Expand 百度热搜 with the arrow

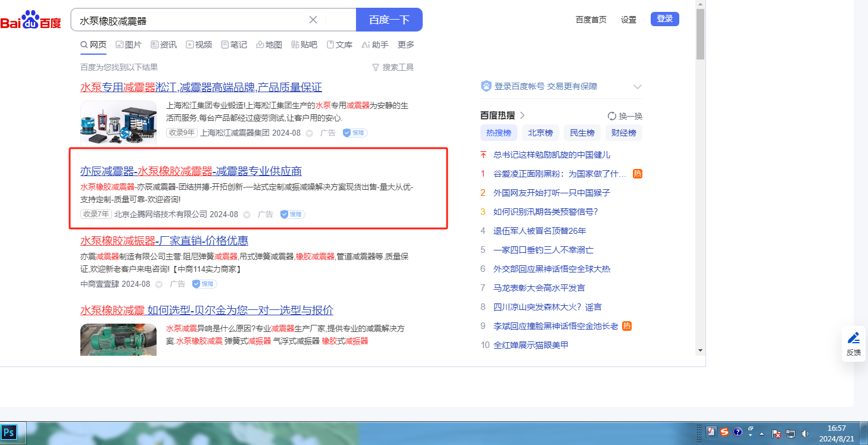pos(523,115)
